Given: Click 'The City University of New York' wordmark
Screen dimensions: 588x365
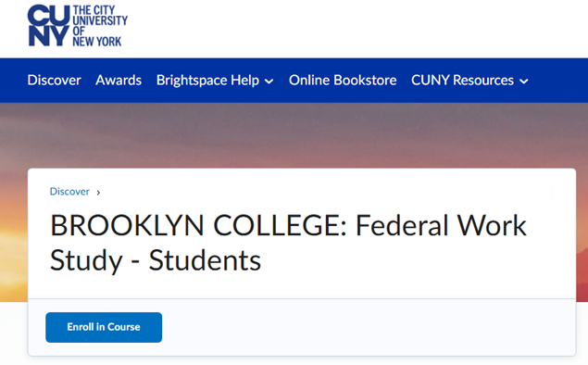Looking at the screenshot, I should point(100,26).
